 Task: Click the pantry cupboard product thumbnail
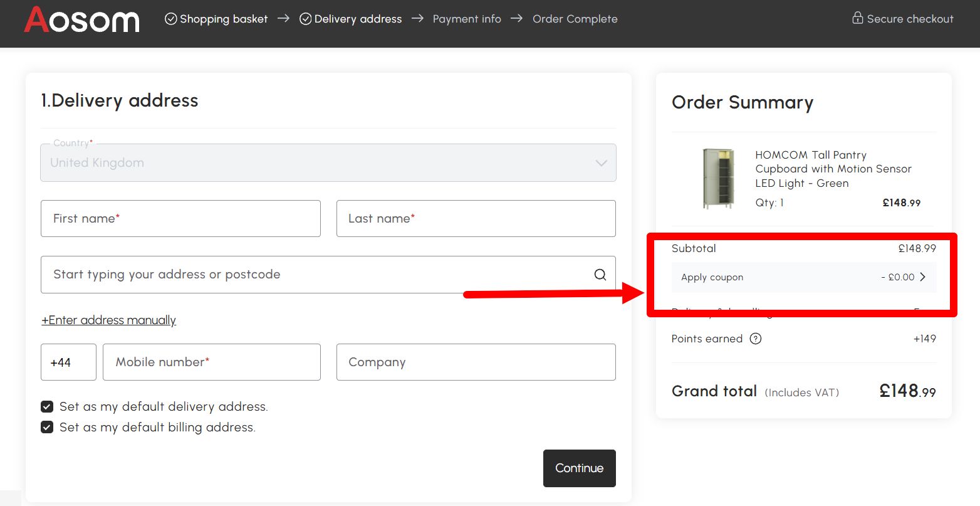(717, 179)
